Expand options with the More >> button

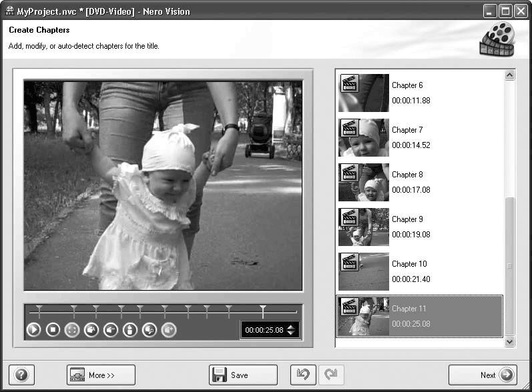[101, 375]
